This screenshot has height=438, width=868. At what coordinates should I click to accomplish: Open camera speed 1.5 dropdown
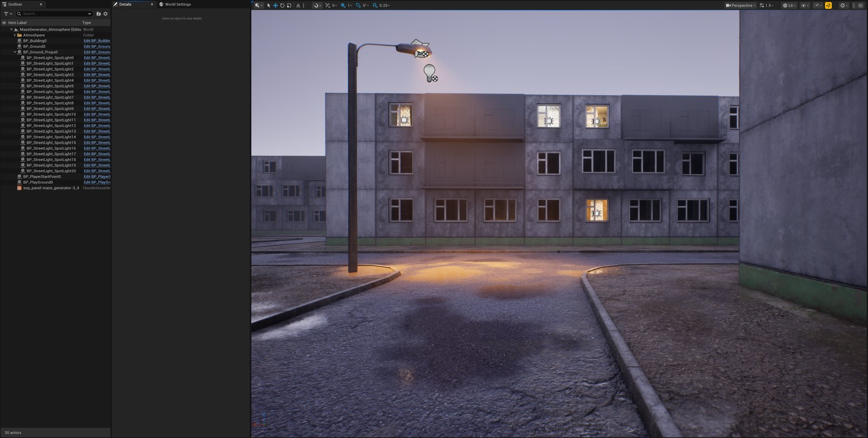tap(767, 5)
